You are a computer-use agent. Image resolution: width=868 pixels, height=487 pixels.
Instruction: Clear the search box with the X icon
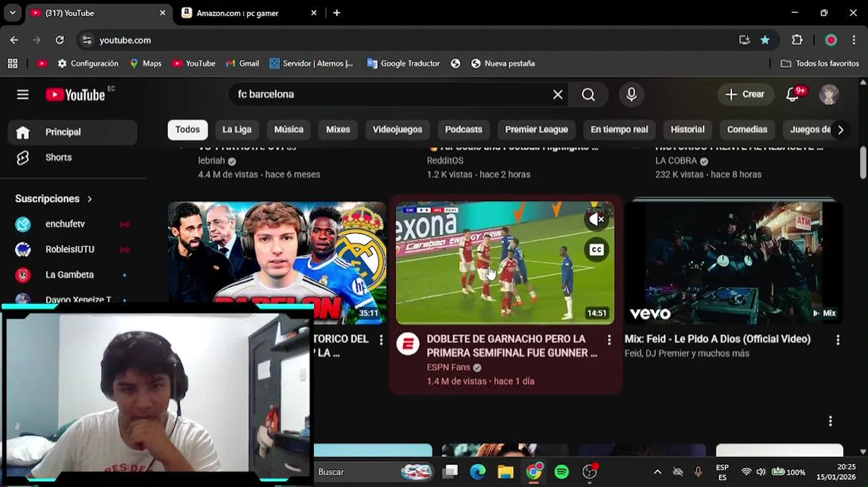pyautogui.click(x=558, y=95)
